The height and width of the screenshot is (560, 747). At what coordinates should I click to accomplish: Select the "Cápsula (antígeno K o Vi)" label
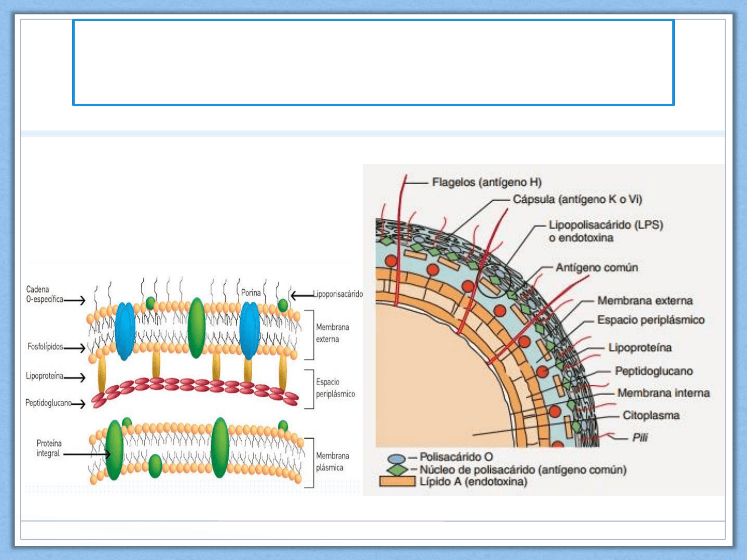point(577,200)
